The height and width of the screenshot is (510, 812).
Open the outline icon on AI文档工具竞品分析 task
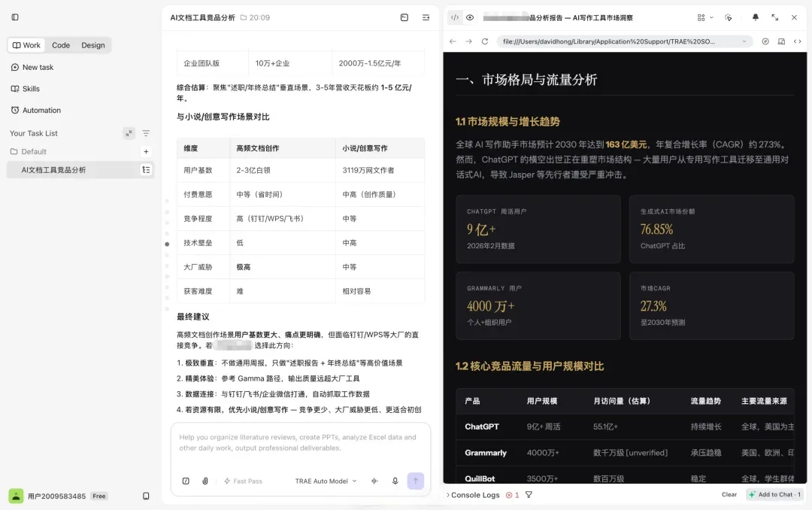click(146, 169)
